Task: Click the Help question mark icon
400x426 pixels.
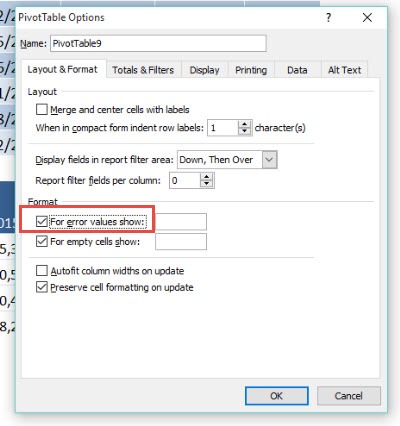Action: [329, 18]
